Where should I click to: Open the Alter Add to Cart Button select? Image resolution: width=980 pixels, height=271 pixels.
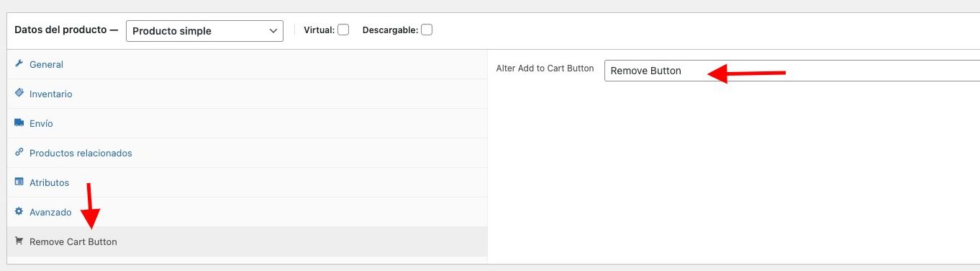point(791,71)
